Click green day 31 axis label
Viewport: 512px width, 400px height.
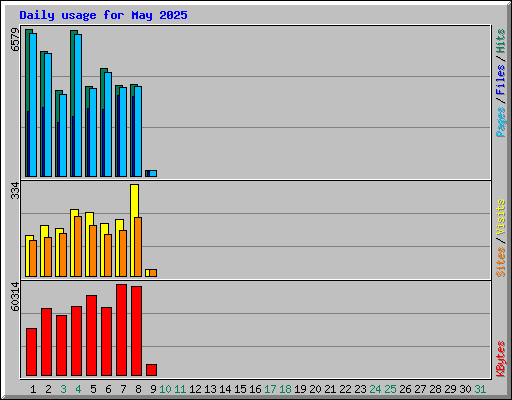click(x=480, y=389)
